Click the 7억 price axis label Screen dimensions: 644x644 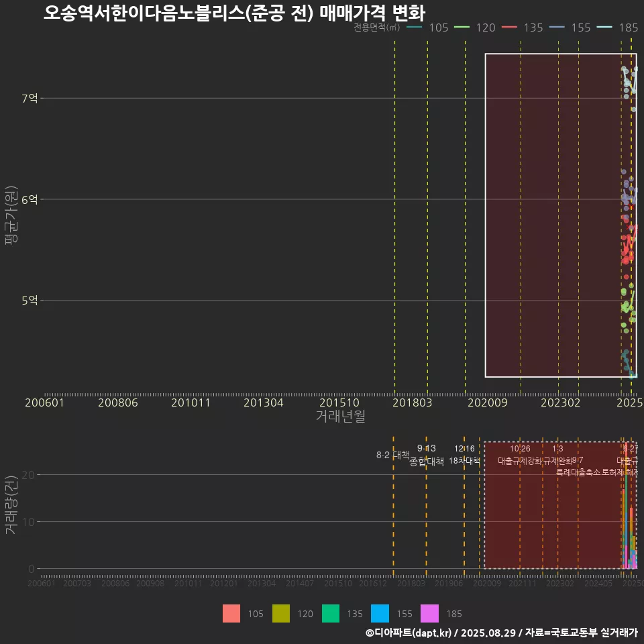30,98
